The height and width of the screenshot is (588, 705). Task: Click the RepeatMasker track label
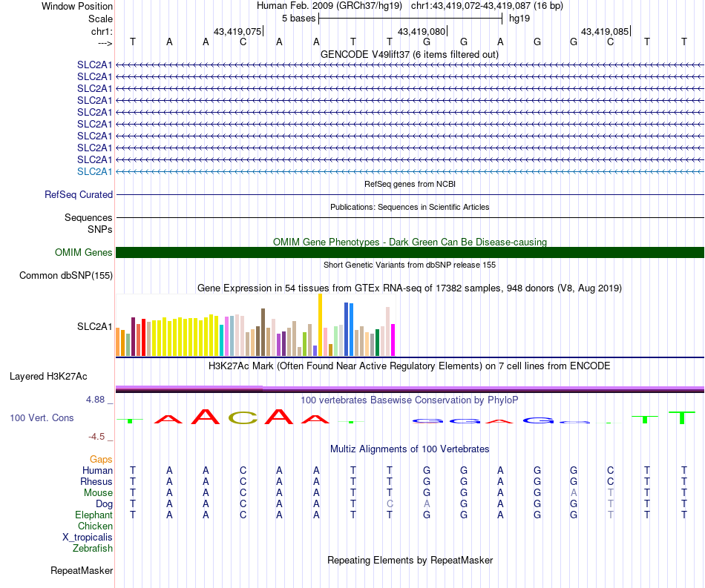[82, 570]
